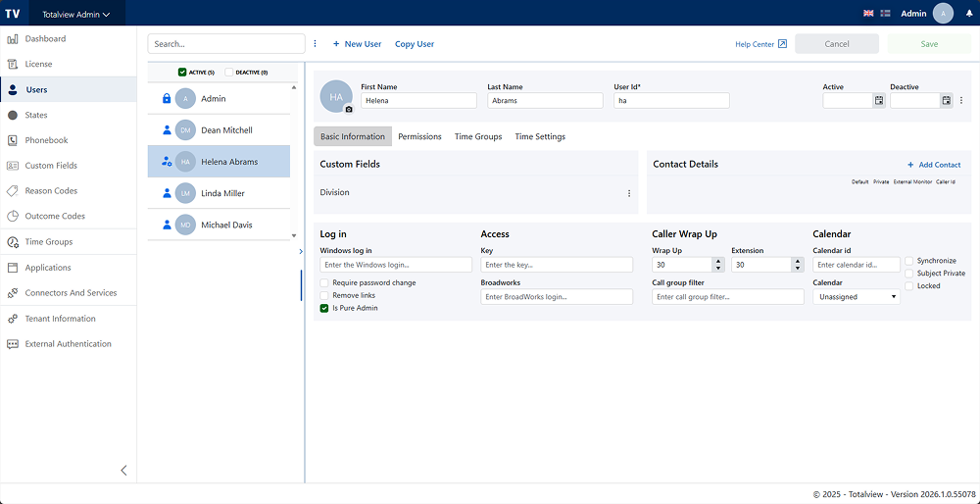The width and height of the screenshot is (980, 504).
Task: Click the Copy User button
Action: point(415,44)
